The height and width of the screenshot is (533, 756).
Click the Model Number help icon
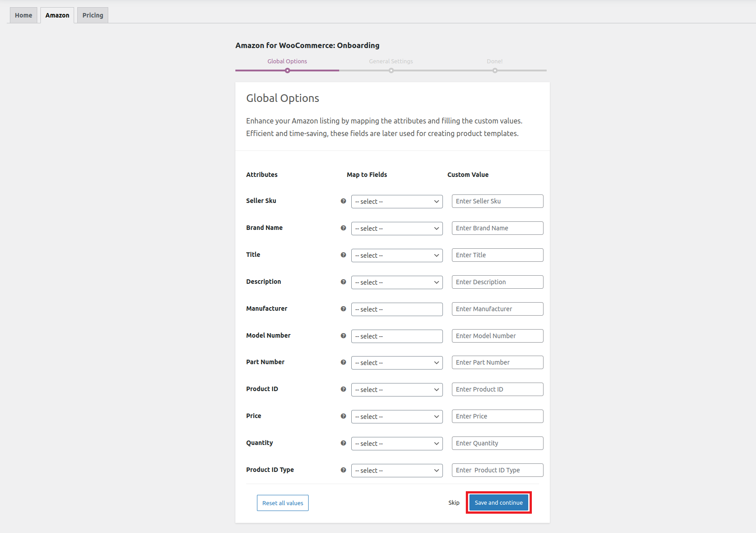tap(343, 336)
